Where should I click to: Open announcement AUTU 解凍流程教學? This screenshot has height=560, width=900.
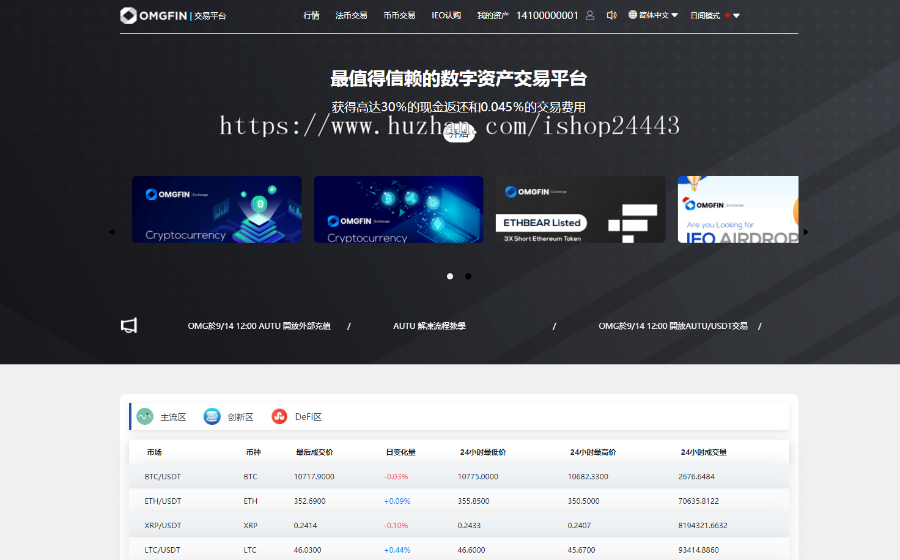point(429,326)
